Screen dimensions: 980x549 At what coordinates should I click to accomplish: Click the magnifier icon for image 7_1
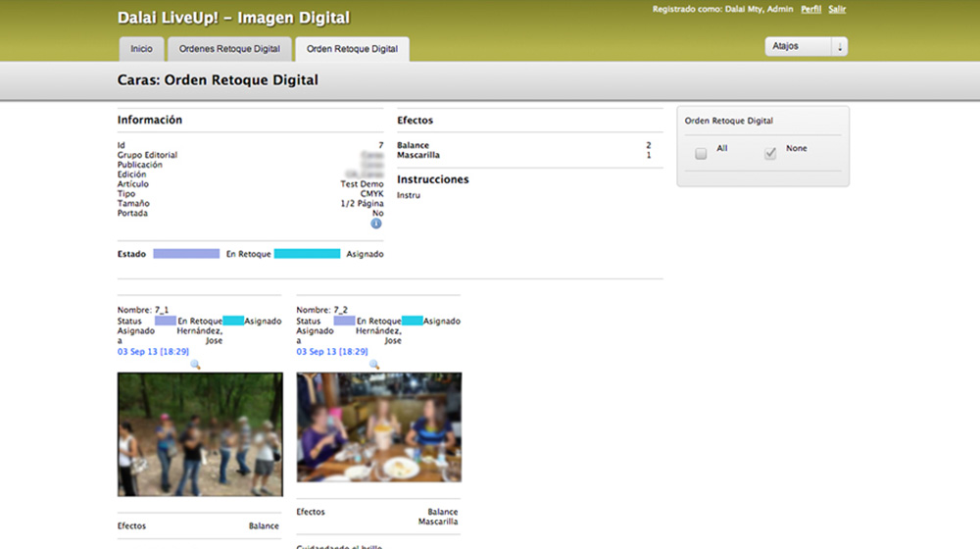click(195, 365)
